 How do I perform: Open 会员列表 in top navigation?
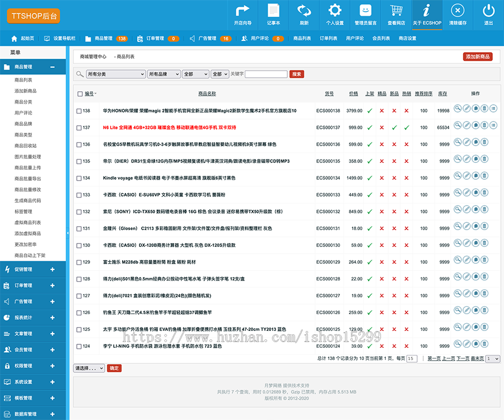click(381, 38)
